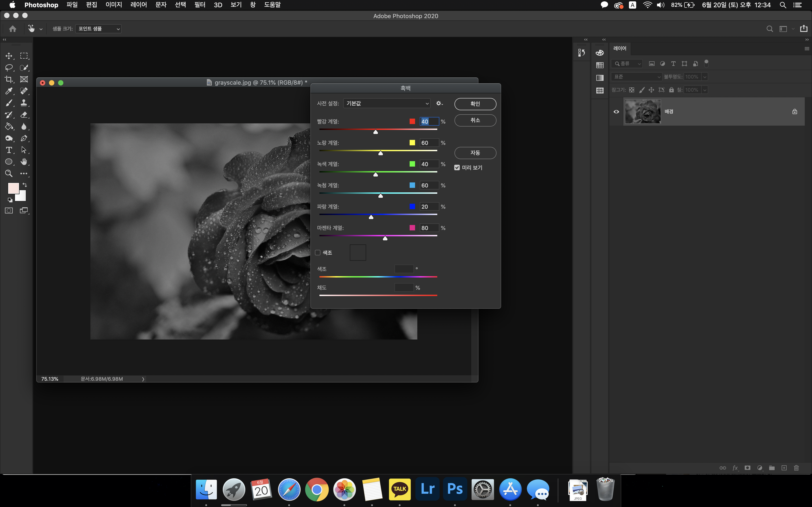This screenshot has height=507, width=812.
Task: Open the layer blend mode 표준 dropdown
Action: 636,77
